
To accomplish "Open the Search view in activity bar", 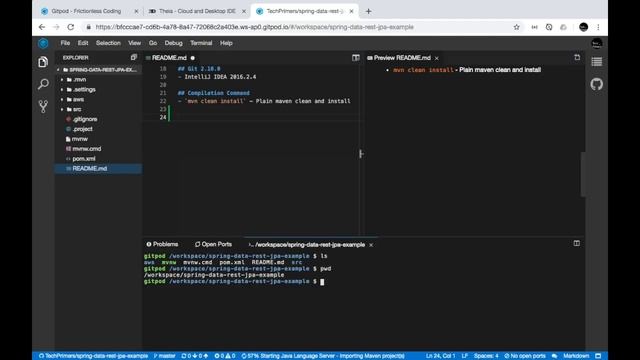I will coord(43,84).
